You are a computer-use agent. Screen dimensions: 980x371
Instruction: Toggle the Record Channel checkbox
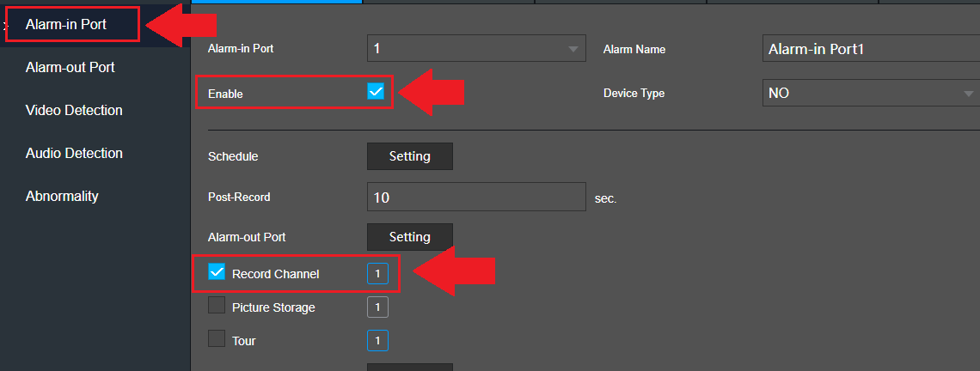tap(217, 273)
